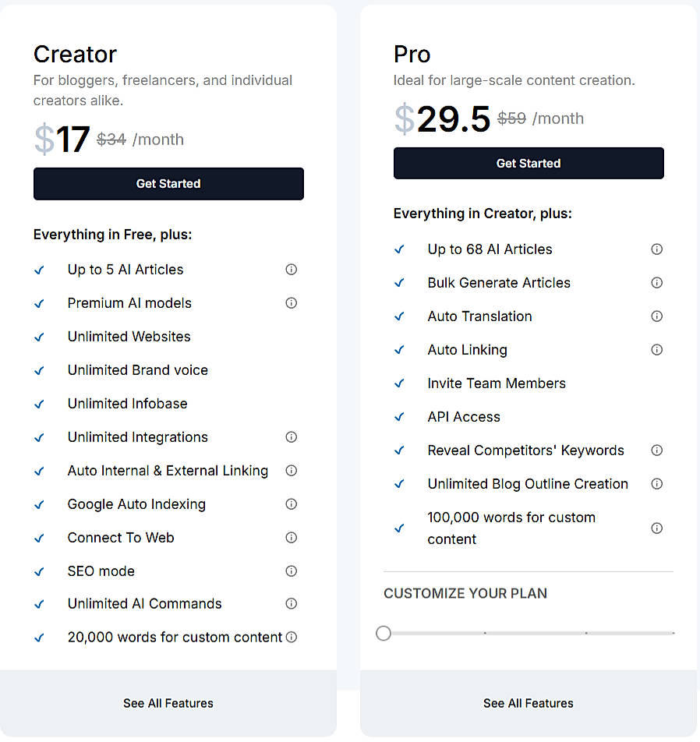The height and width of the screenshot is (742, 700).
Task: Click info icon next to Reveal Competitors' Keywords
Action: [657, 450]
